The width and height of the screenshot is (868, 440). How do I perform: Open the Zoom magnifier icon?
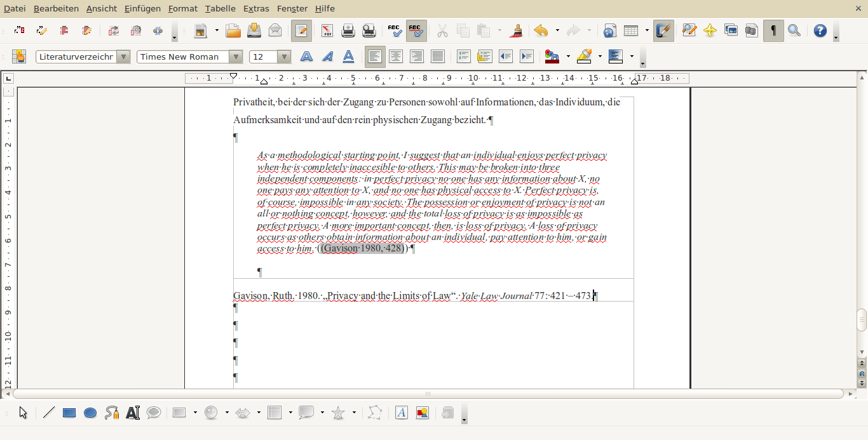coord(794,30)
